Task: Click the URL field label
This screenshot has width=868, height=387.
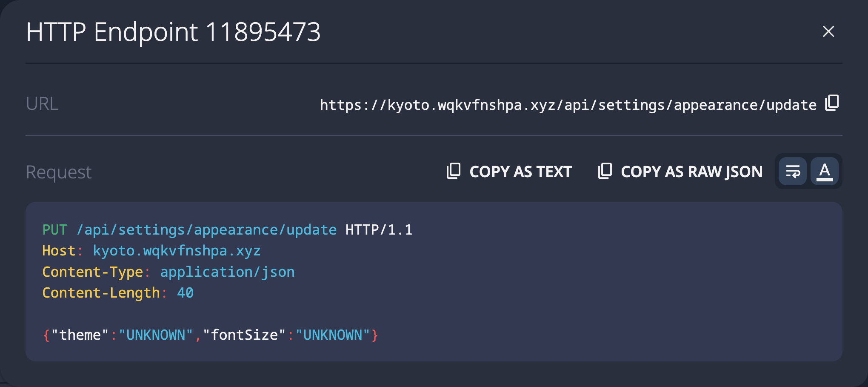Action: 42,104
